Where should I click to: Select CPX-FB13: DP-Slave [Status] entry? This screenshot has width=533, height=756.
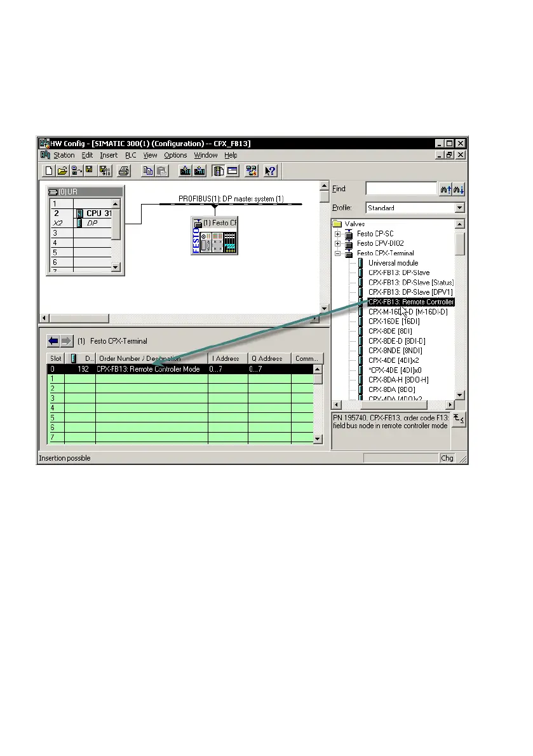click(411, 283)
